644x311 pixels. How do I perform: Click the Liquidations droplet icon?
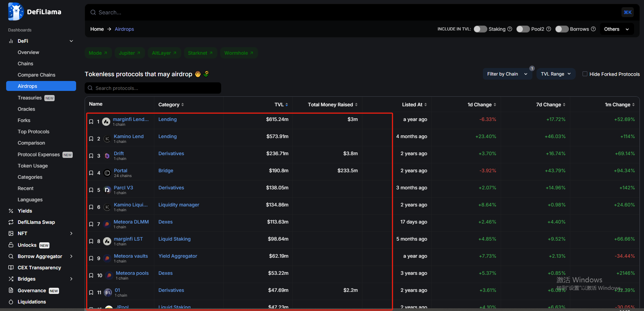tap(11, 302)
